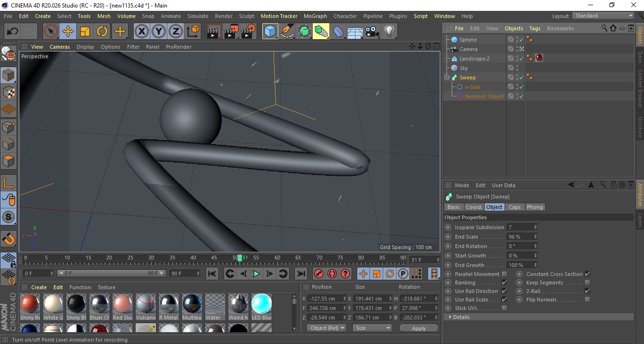The width and height of the screenshot is (644, 344).
Task: Open Edit Render Settings icon
Action: [x=248, y=32]
